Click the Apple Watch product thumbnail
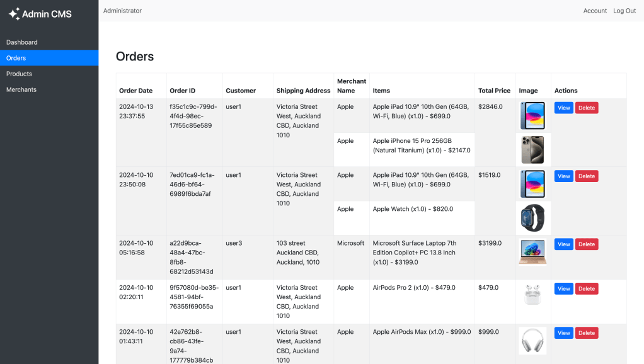The height and width of the screenshot is (364, 644). [532, 218]
